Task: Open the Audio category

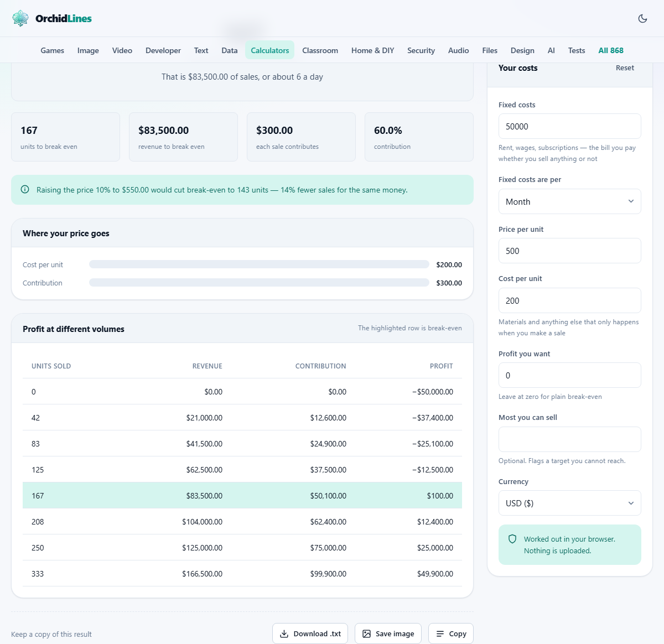Action: point(459,50)
